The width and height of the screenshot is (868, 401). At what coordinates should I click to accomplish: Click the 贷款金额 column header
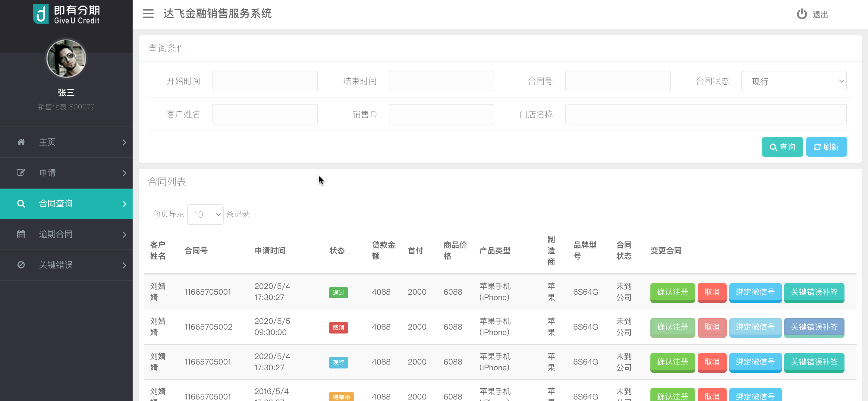coord(383,250)
